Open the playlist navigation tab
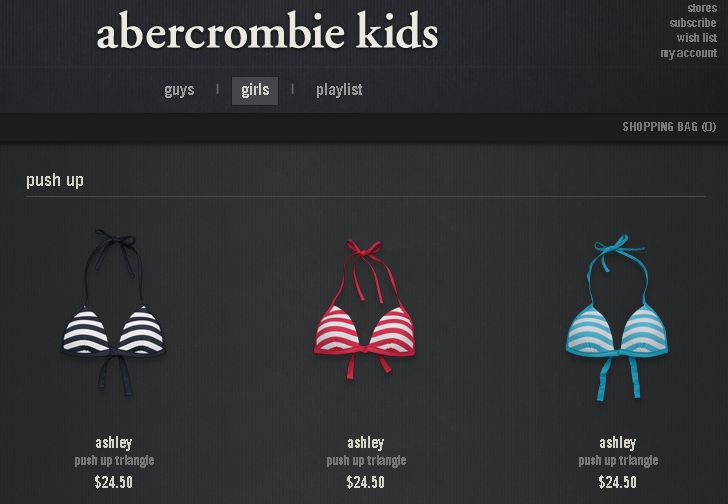The width and height of the screenshot is (728, 504). tap(339, 90)
